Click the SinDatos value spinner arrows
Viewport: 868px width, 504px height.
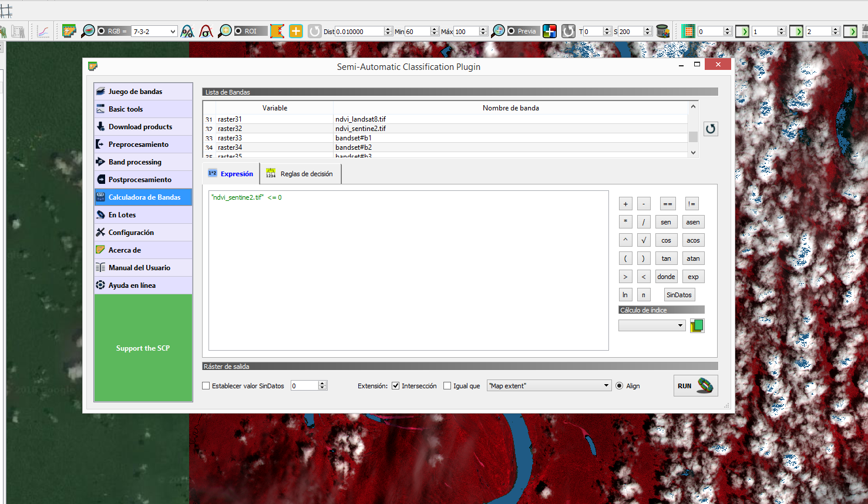point(322,385)
